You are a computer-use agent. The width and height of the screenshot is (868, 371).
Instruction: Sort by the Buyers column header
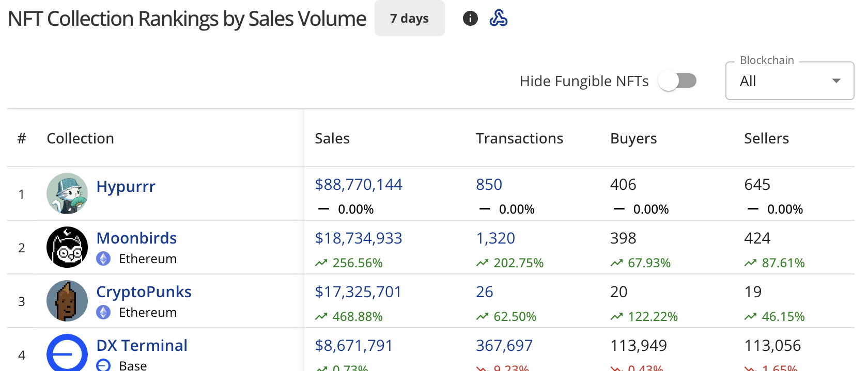click(x=633, y=138)
